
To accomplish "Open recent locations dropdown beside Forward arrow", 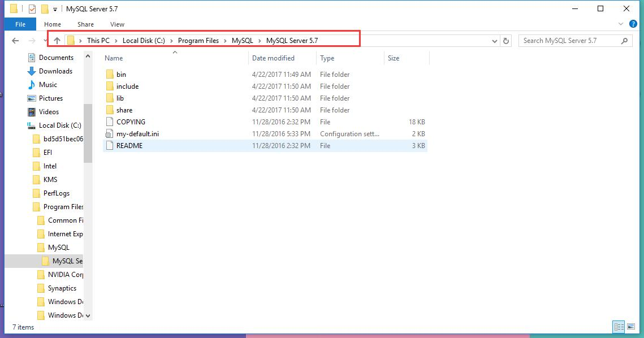I will click(x=45, y=41).
